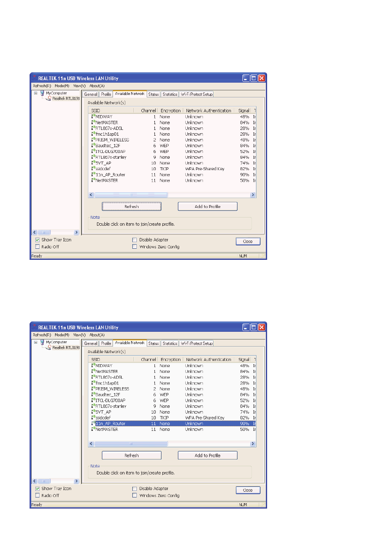This screenshot has height=555, width=392.
Task: Click PRISM_WIRELESS network icon in lower window
Action: pyautogui.click(x=93, y=388)
